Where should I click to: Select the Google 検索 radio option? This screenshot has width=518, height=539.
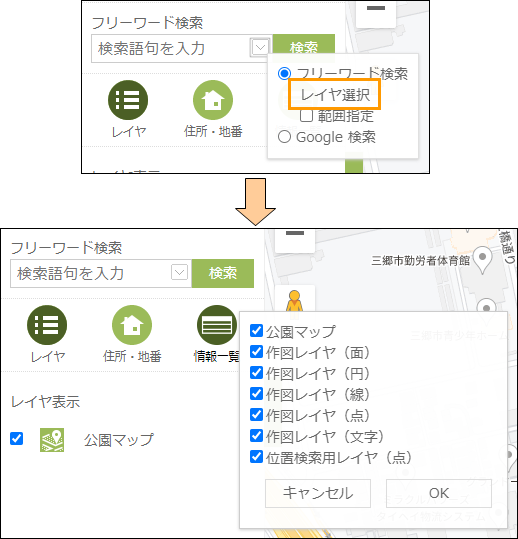(284, 137)
